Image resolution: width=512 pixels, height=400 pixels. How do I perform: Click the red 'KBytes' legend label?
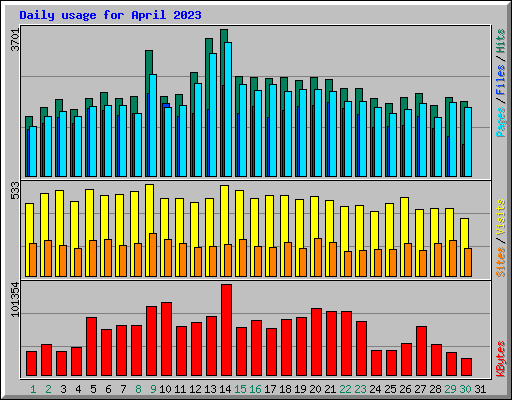pos(501,359)
